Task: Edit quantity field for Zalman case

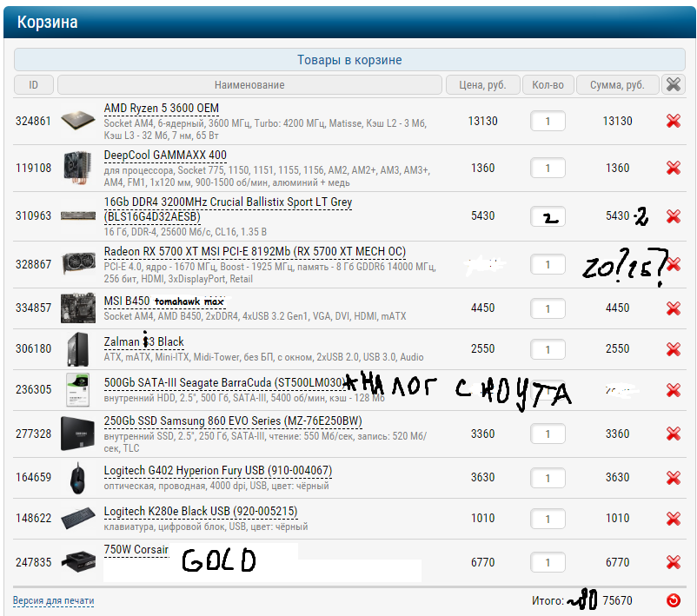Action: (548, 349)
